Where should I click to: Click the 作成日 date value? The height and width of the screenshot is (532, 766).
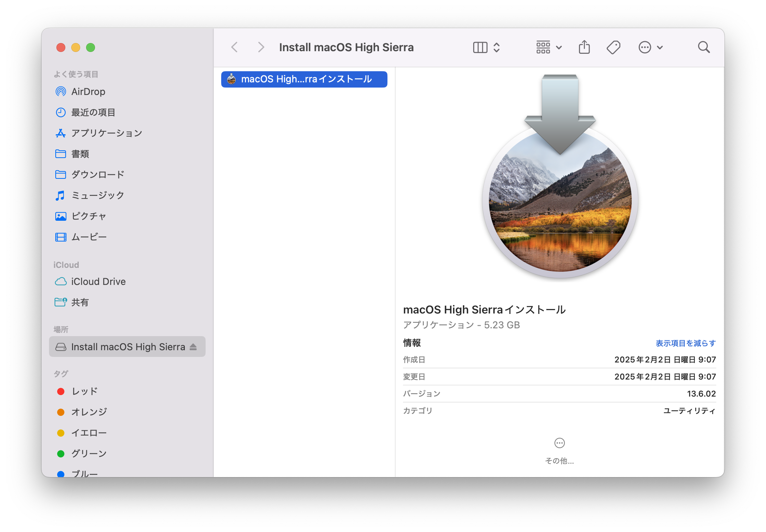pyautogui.click(x=665, y=359)
